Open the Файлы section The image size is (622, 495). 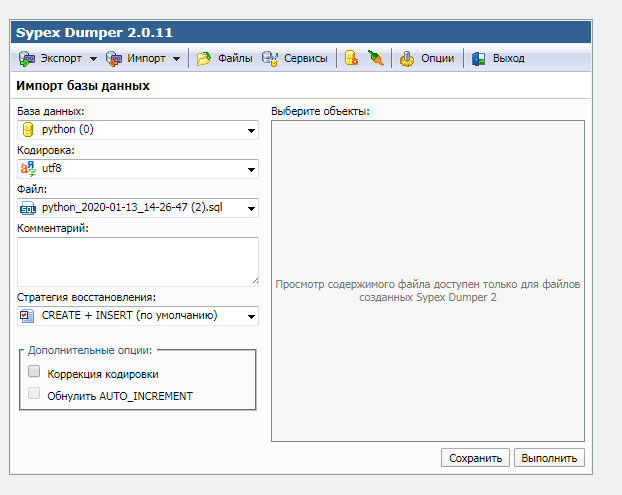coord(235,58)
